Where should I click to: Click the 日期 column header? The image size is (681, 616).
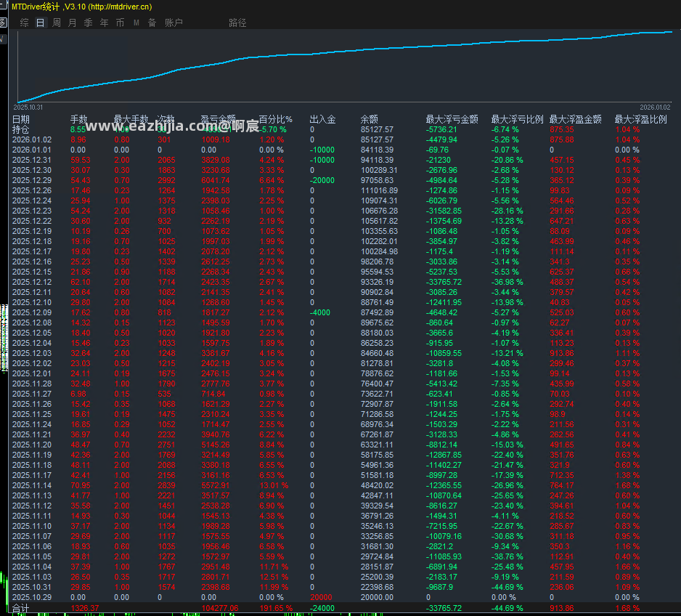point(21,119)
